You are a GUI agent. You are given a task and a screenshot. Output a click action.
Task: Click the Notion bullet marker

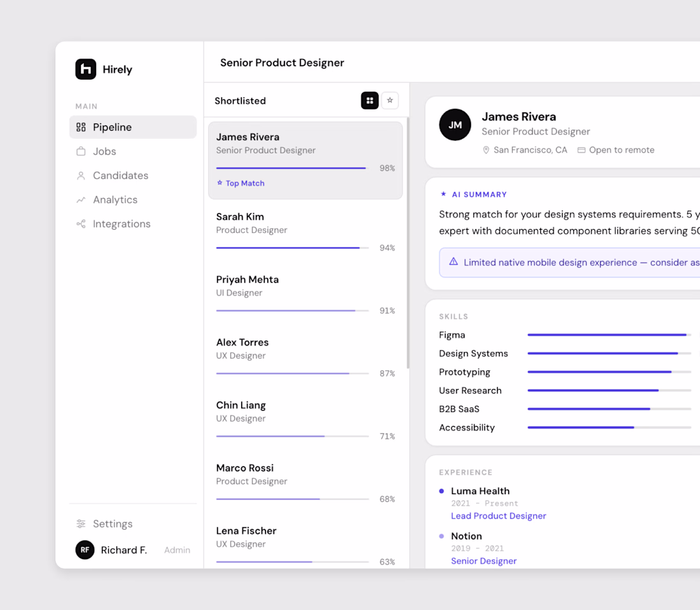pyautogui.click(x=442, y=536)
